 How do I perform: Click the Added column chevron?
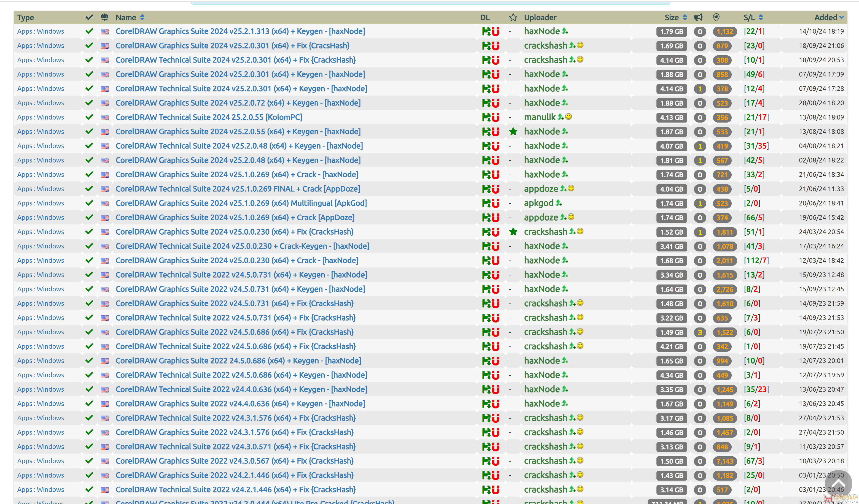pyautogui.click(x=842, y=17)
